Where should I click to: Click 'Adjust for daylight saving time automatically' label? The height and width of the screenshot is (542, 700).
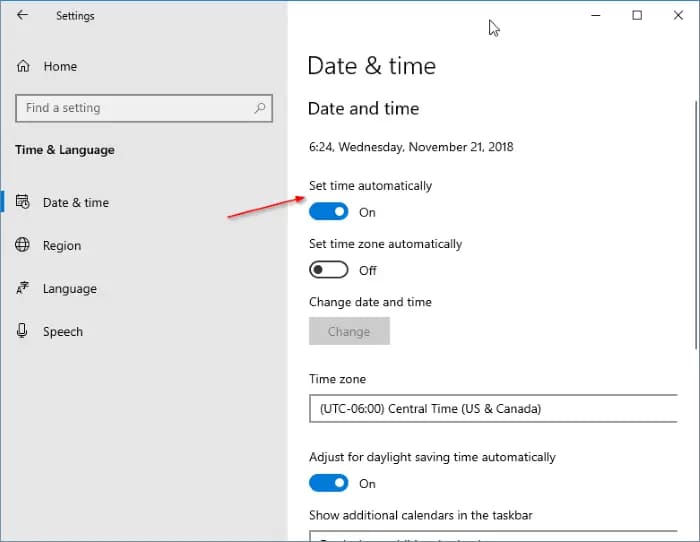[x=432, y=457]
